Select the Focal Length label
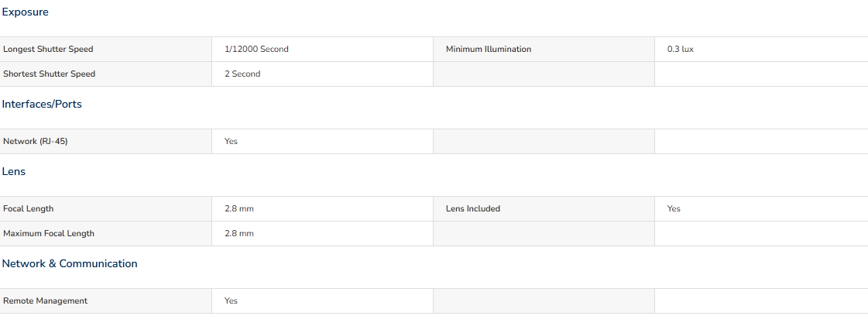The image size is (868, 316). (28, 208)
